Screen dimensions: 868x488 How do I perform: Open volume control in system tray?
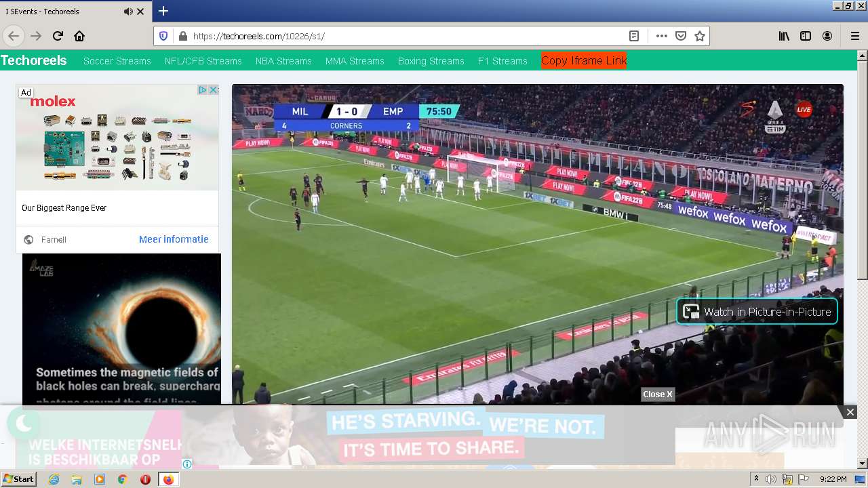point(771,479)
